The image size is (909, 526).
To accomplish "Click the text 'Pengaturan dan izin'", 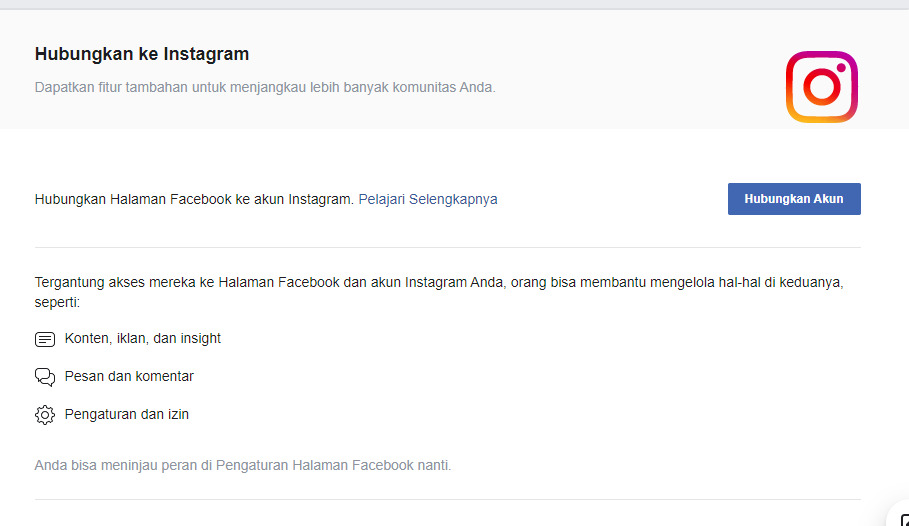I will click(x=127, y=415).
